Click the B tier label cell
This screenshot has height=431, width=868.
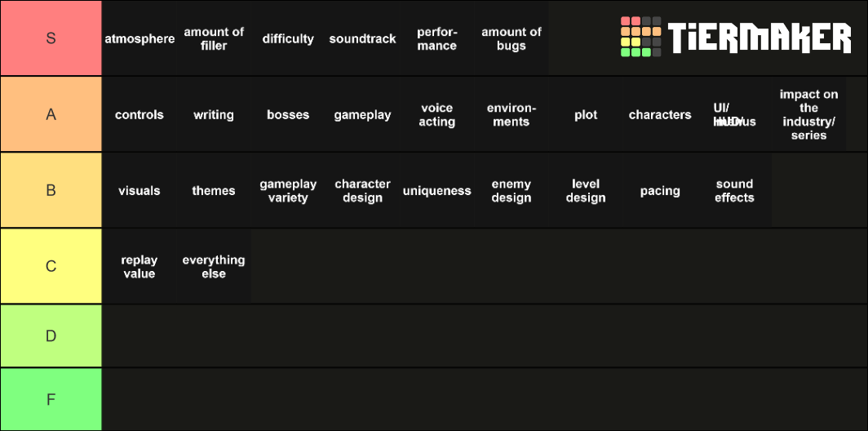51,190
